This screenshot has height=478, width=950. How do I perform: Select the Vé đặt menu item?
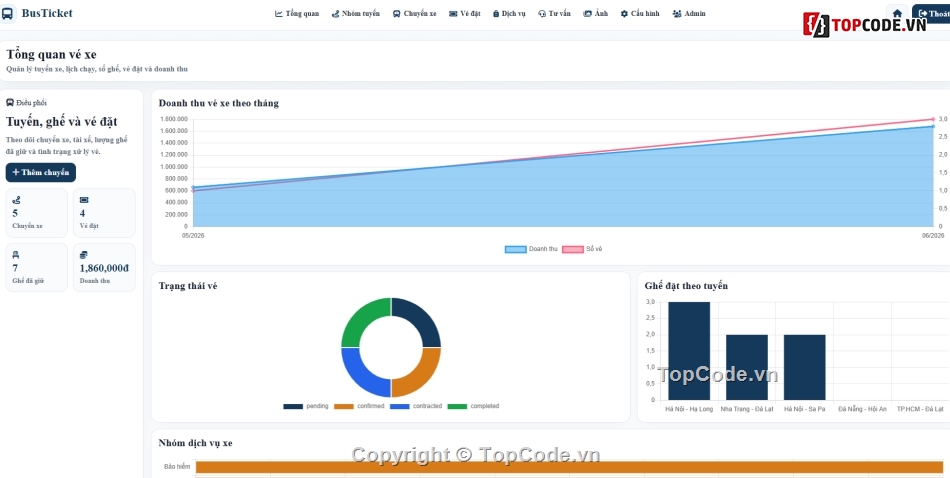click(x=465, y=13)
